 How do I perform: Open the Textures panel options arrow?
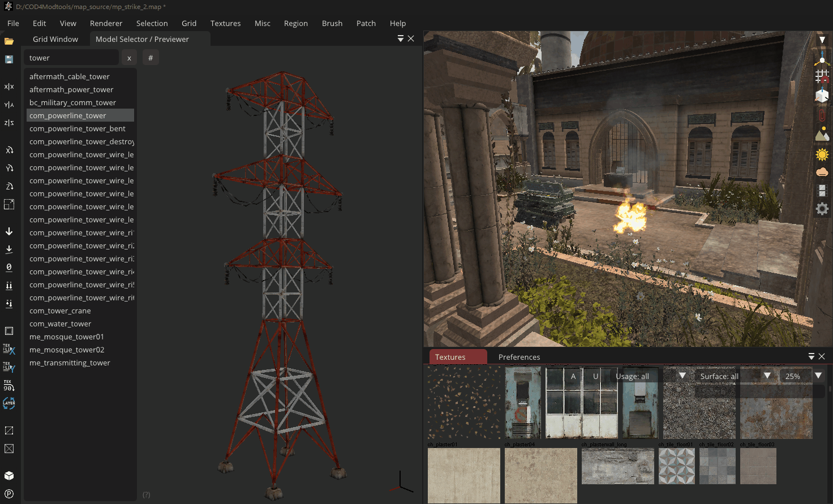pos(811,356)
